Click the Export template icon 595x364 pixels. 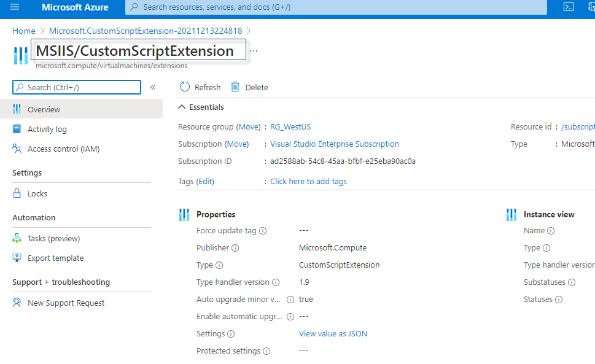pos(17,258)
